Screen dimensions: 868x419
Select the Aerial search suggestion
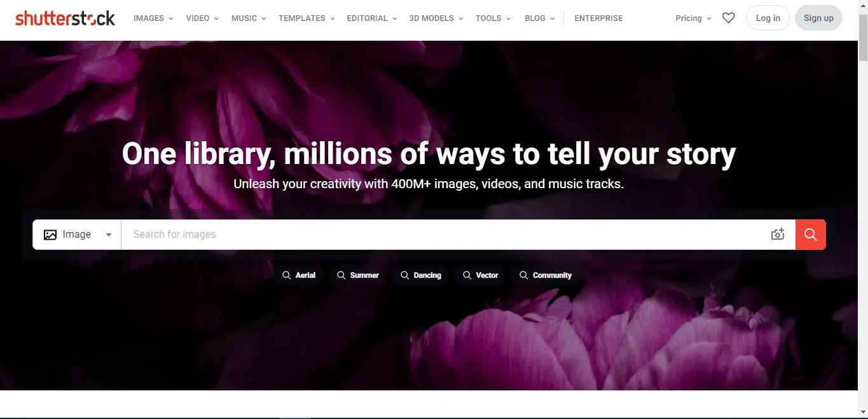pos(299,275)
